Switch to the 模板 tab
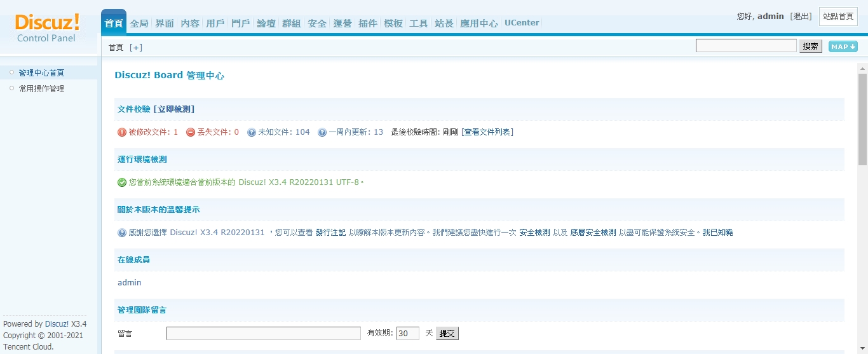The height and width of the screenshot is (354, 868). coord(393,23)
